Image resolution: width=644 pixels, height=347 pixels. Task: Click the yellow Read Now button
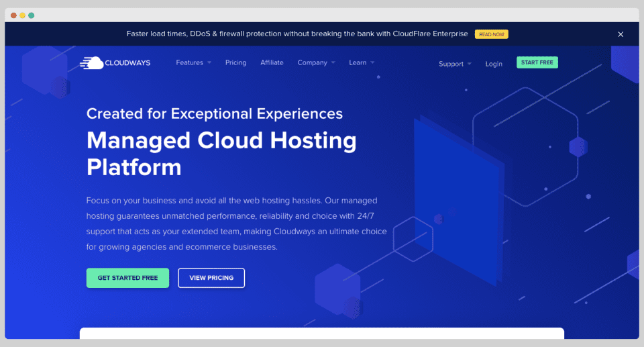pyautogui.click(x=491, y=34)
